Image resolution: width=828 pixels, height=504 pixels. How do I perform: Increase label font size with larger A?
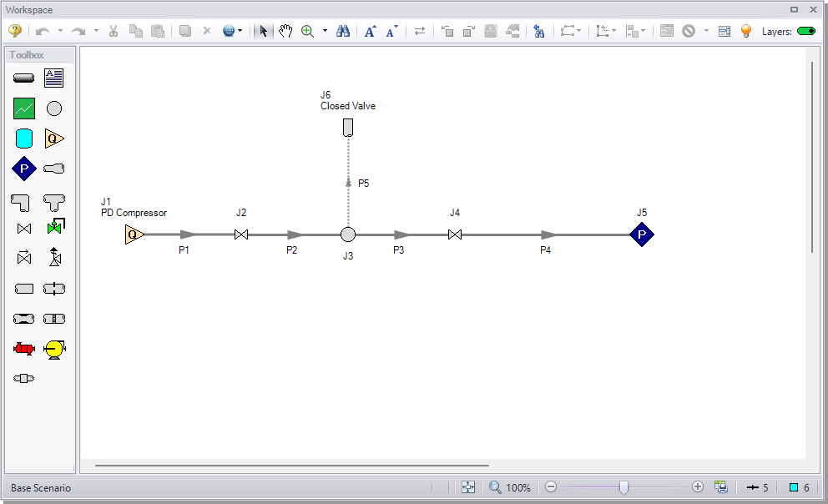370,31
